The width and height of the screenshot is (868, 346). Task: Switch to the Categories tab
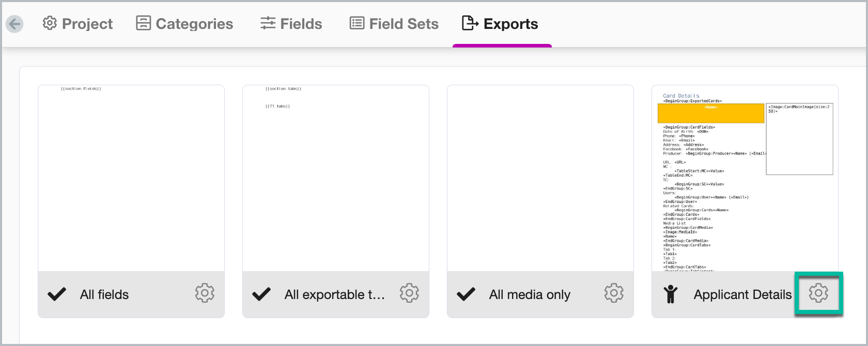tap(184, 24)
